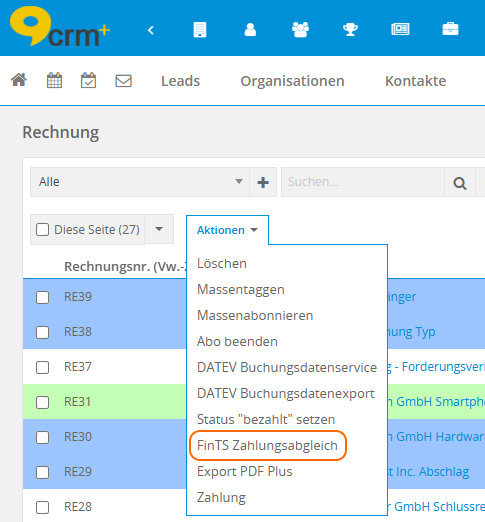Select DATEV Buchungsdatenexport entry

(286, 393)
